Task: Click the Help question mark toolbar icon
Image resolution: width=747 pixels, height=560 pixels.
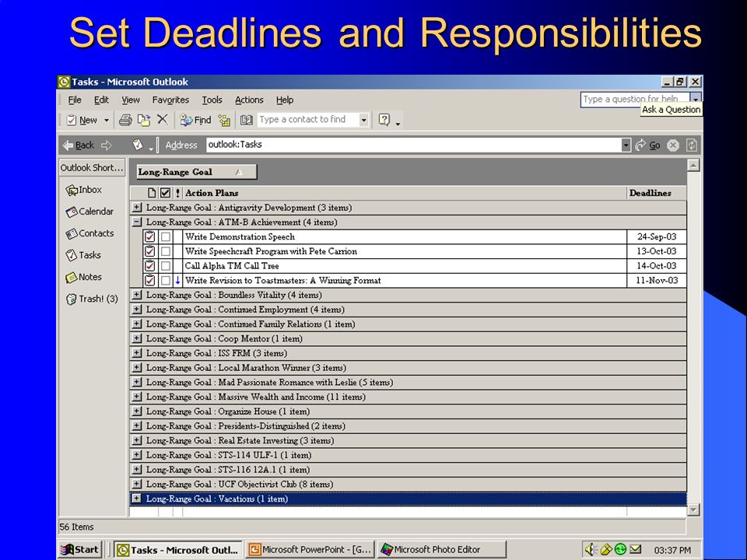Action: pos(384,120)
